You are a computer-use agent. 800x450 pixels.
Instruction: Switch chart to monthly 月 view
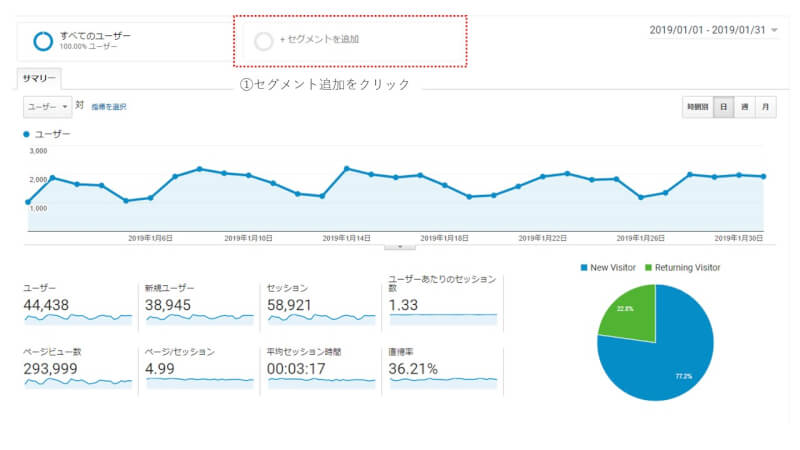click(x=765, y=107)
